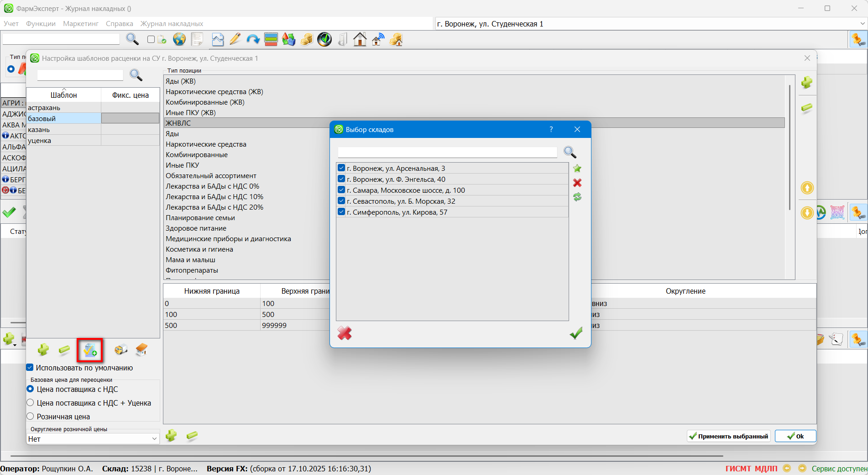Click 'Применить выбранный' button

click(728, 436)
